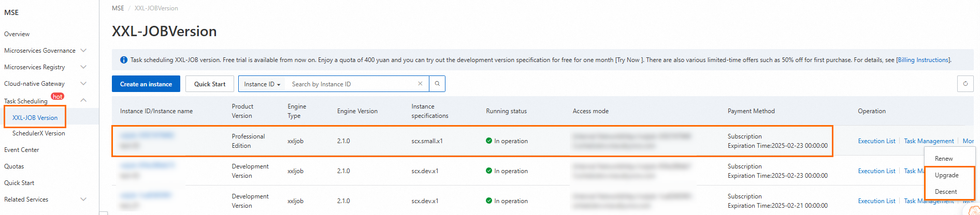
Task: Choose Descent in the dropdown menu
Action: pos(946,192)
